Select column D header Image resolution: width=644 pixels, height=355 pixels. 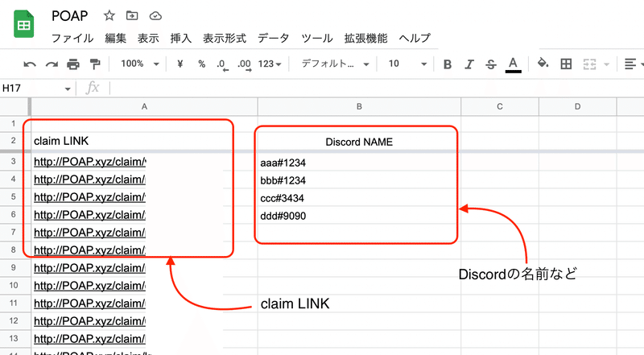click(x=577, y=107)
